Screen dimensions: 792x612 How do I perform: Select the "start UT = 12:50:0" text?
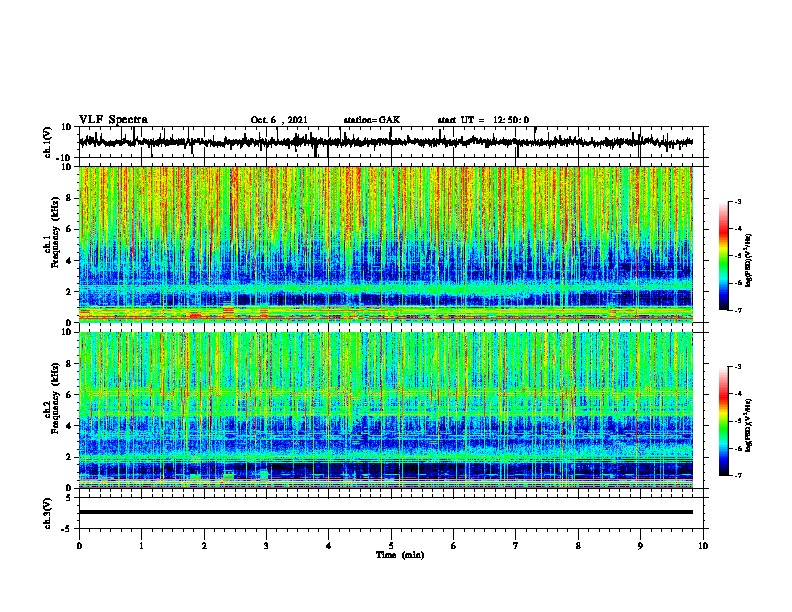tap(483, 120)
